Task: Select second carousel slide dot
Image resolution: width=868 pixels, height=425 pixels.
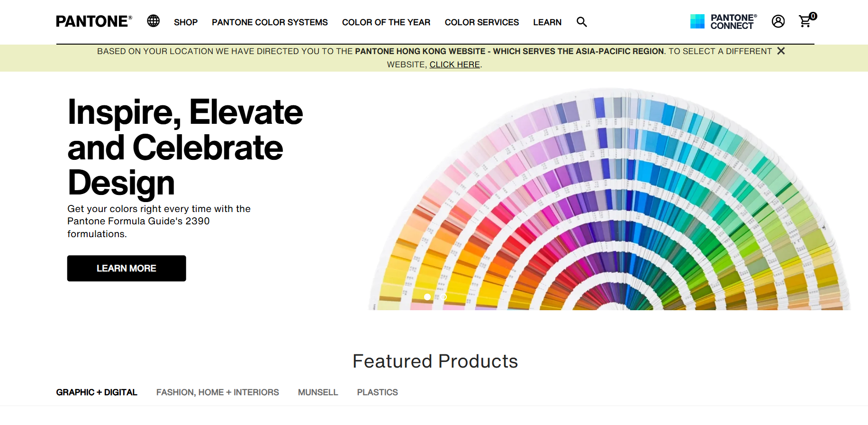Action: [x=443, y=297]
